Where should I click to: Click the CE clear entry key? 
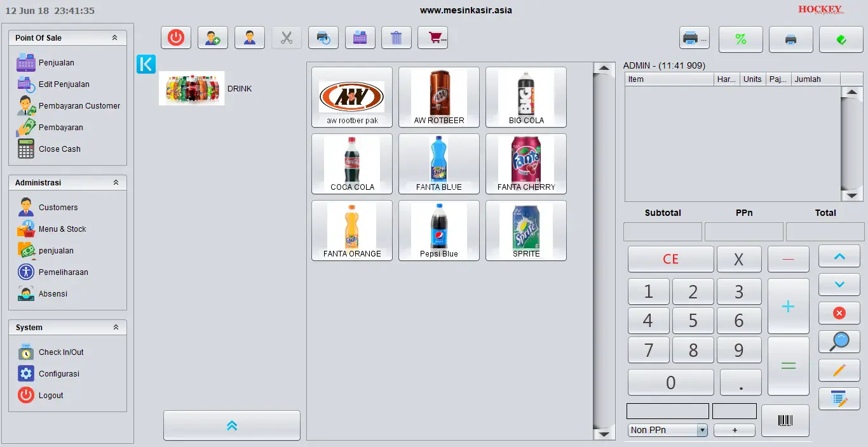671,259
